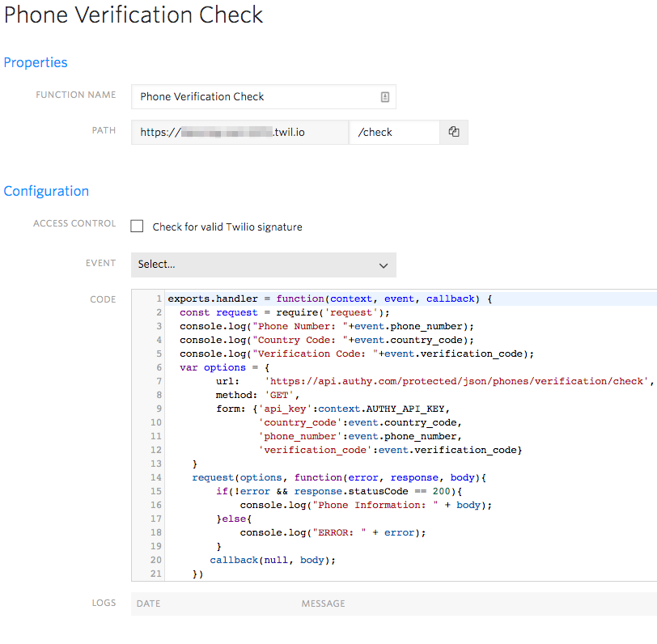Viewport: 657px width, 644px height.
Task: Click inside the Function Name text field
Action: pyautogui.click(x=243, y=96)
